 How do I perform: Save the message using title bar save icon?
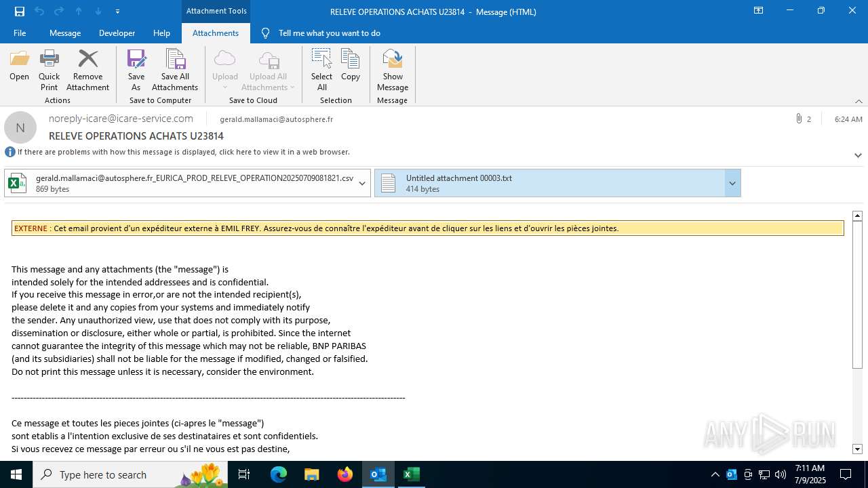[x=20, y=12]
